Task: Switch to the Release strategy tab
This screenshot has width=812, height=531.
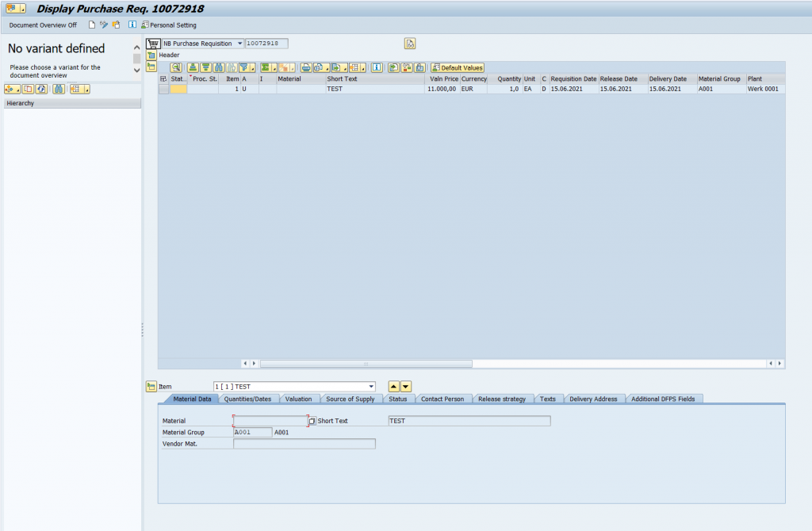Action: pos(502,399)
